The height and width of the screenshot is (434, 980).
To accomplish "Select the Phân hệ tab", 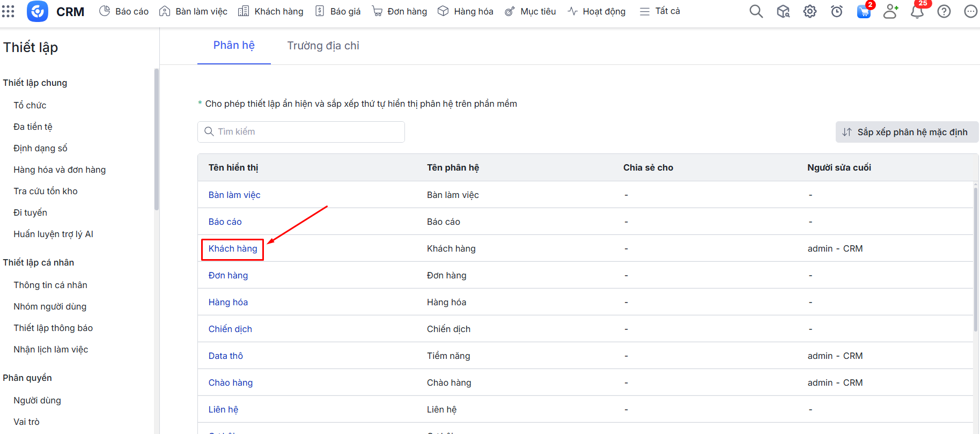I will [x=234, y=46].
